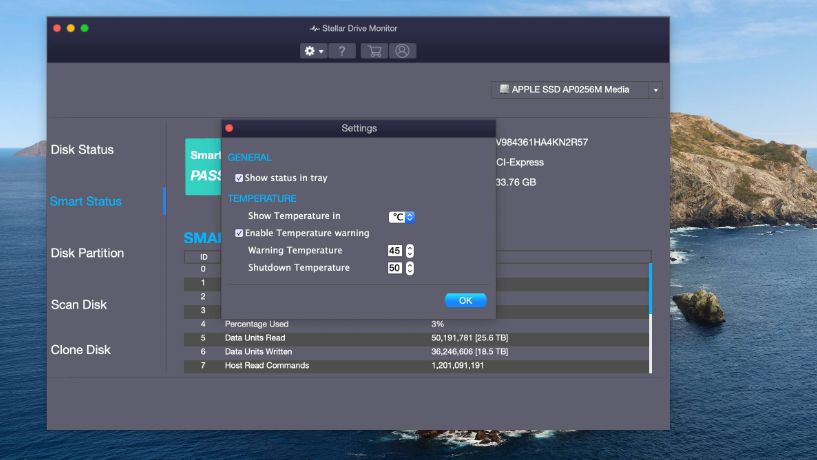The image size is (817, 460).
Task: Switch to the Disk Status tab
Action: click(x=82, y=150)
